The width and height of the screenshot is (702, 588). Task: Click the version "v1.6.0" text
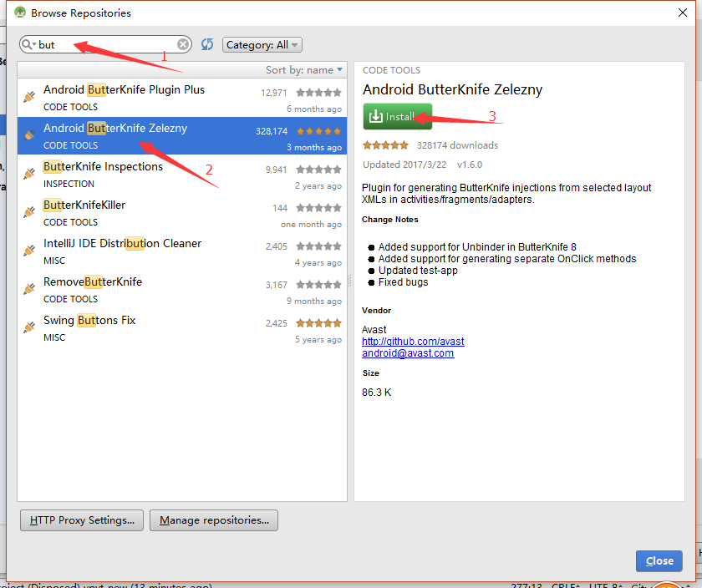(470, 165)
